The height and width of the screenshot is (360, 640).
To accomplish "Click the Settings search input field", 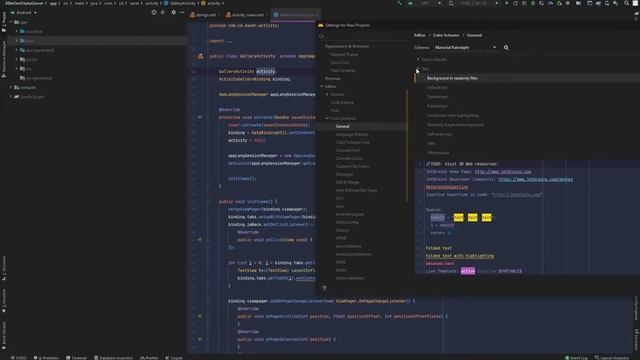I will [362, 36].
